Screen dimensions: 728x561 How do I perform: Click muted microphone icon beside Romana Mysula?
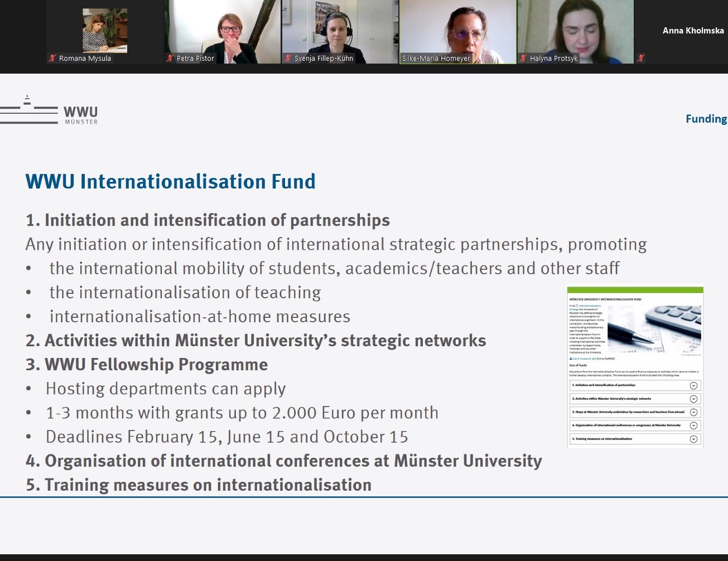(52, 58)
